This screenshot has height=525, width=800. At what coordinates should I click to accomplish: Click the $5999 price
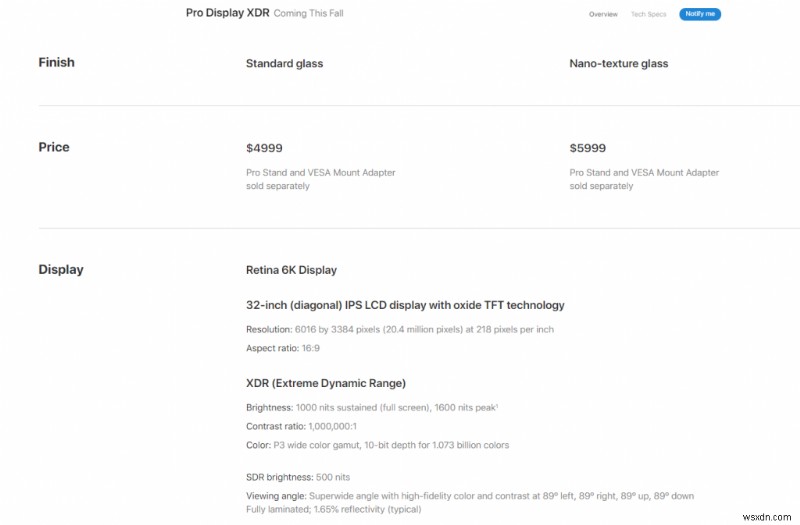coord(588,148)
